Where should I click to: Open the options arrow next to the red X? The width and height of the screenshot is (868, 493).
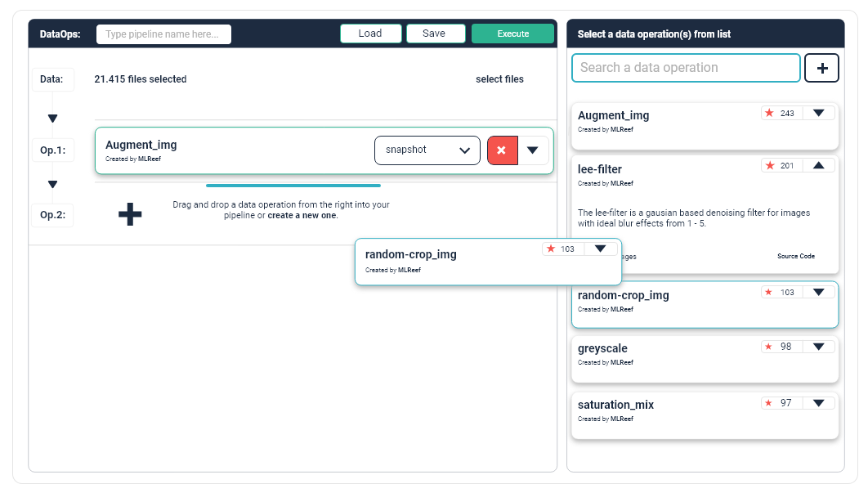(533, 150)
